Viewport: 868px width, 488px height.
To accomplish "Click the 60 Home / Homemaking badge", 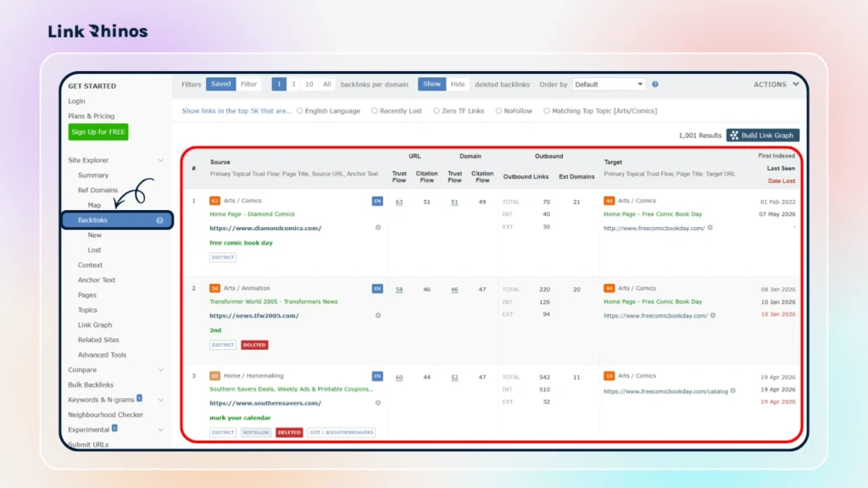I will pos(214,375).
